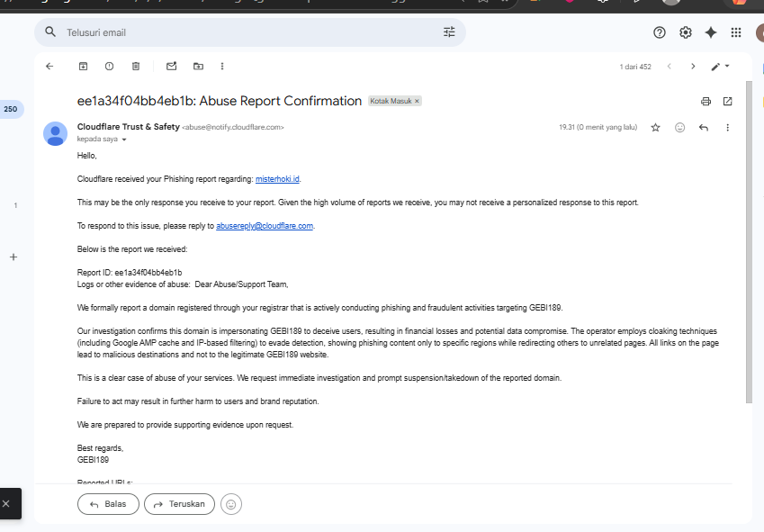The image size is (764, 532).
Task: Open Gmail support help icon
Action: point(660,32)
